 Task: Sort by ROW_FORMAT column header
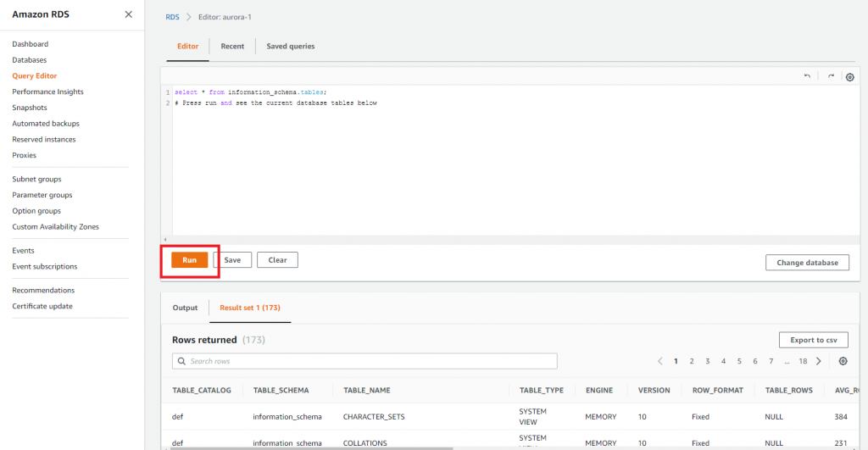tap(717, 390)
